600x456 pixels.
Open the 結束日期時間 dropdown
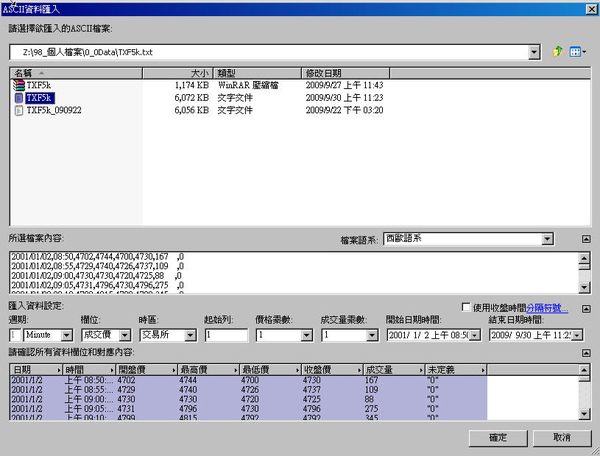pos(577,335)
